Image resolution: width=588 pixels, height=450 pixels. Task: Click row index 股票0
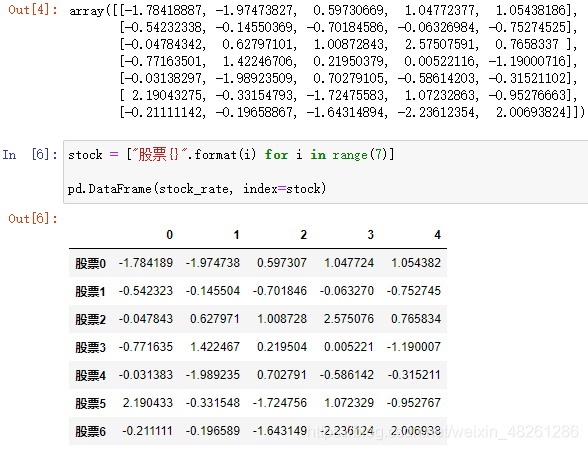[90, 263]
